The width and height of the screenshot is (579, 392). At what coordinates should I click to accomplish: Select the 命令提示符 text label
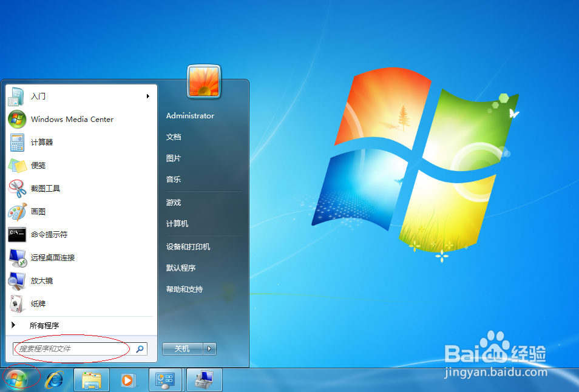[49, 234]
